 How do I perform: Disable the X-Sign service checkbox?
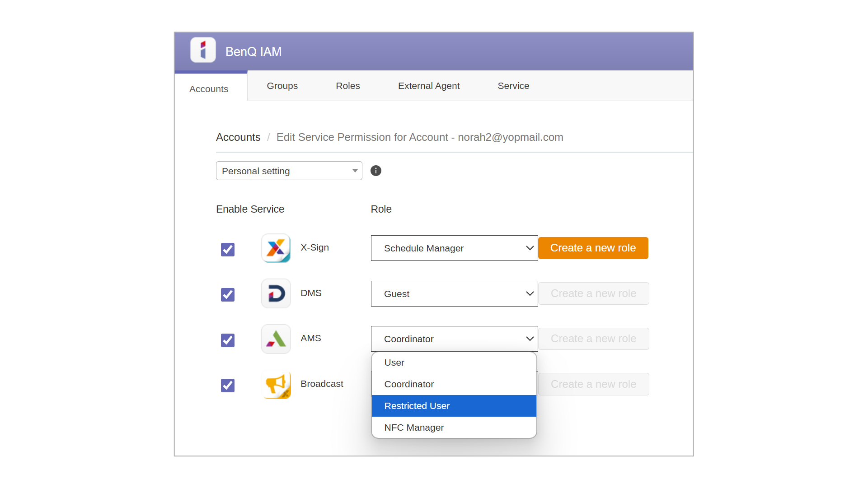point(227,249)
